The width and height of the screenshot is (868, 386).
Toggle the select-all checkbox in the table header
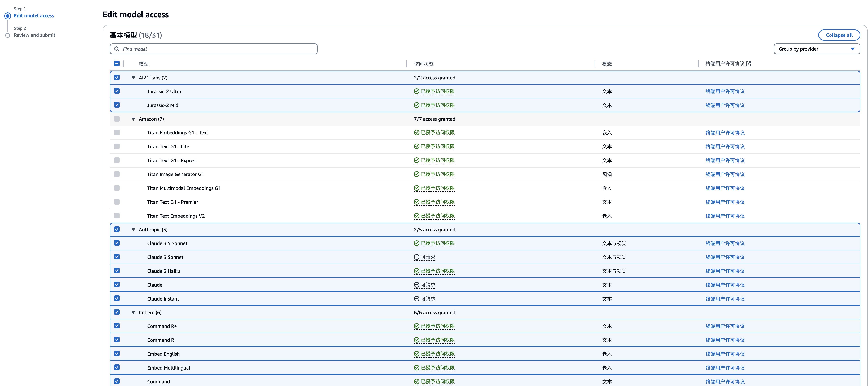pyautogui.click(x=117, y=63)
